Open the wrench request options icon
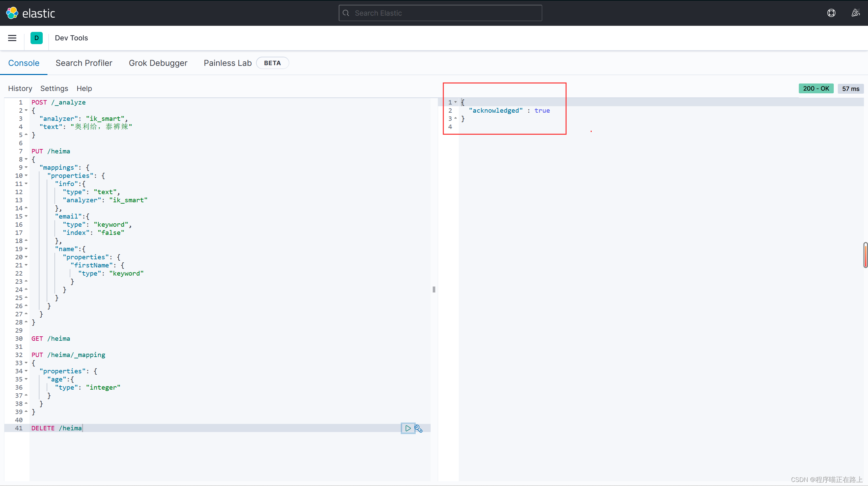 point(418,429)
